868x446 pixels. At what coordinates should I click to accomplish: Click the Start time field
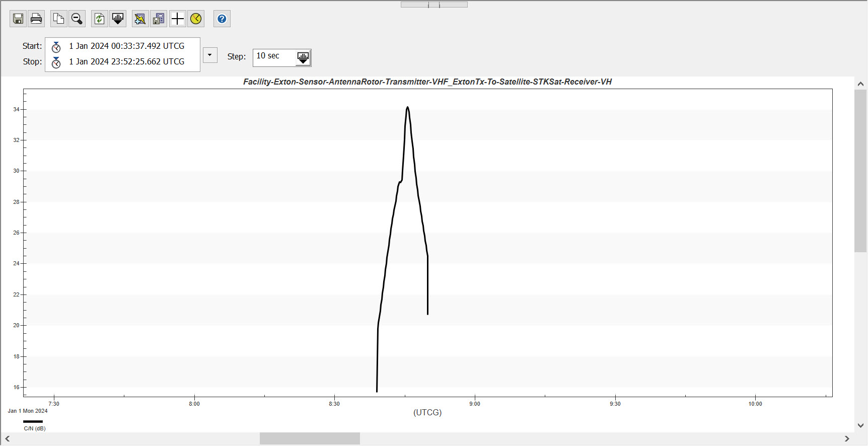pos(126,46)
